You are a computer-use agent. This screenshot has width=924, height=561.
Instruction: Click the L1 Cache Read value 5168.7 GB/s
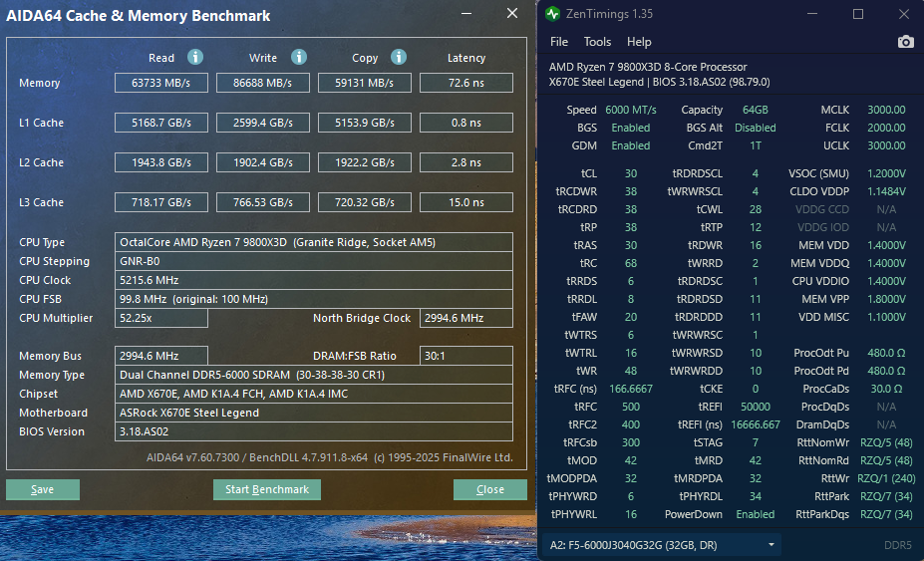[160, 123]
